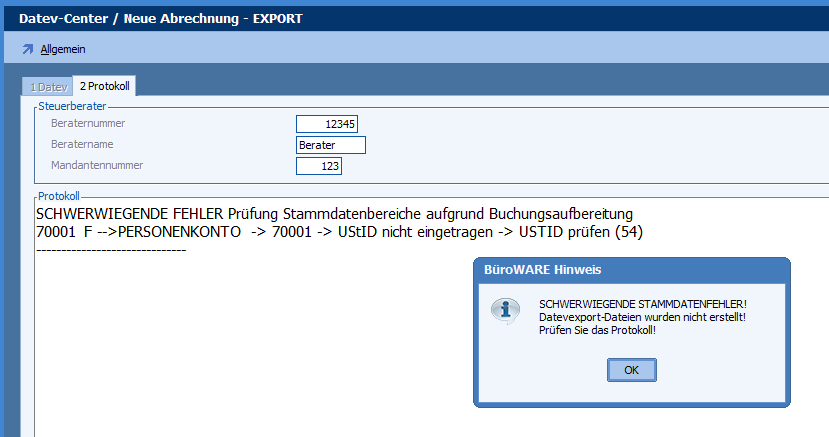Click the blue arrow icon beside Allgemein
Image resolution: width=829 pixels, height=437 pixels.
coord(27,48)
